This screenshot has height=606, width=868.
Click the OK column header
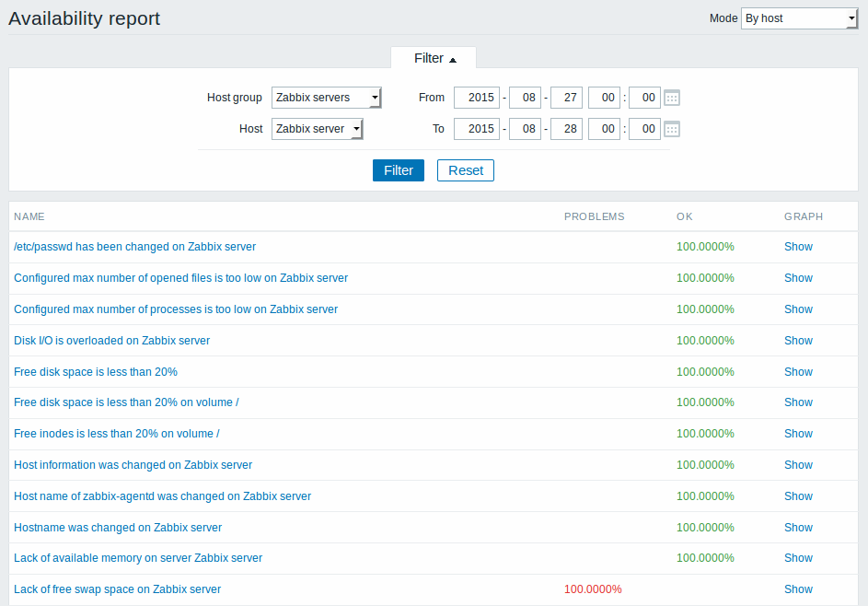[684, 216]
